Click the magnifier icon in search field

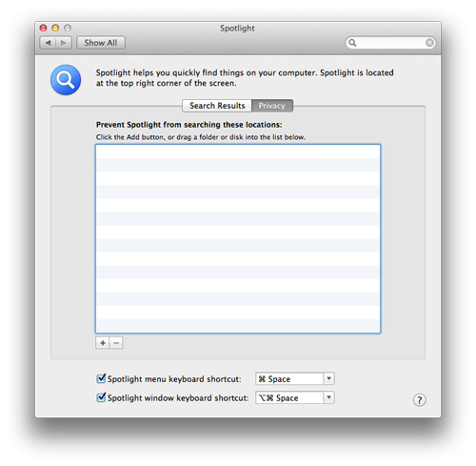[x=352, y=43]
